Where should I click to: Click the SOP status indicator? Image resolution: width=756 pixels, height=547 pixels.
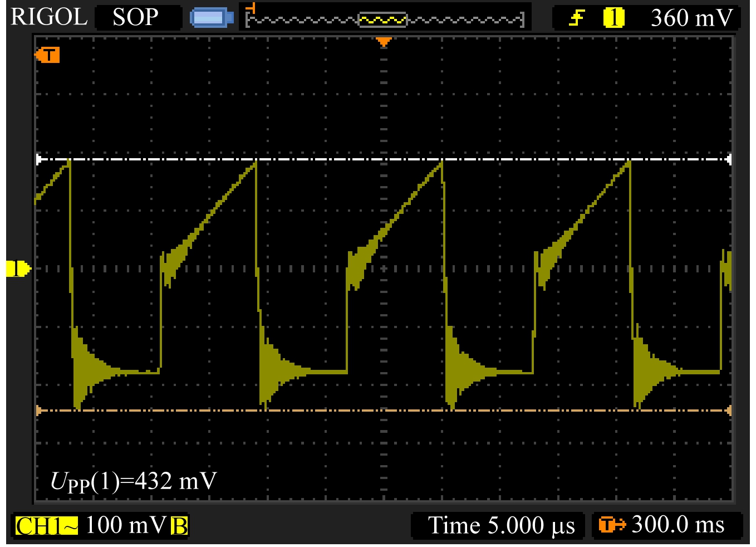click(136, 18)
